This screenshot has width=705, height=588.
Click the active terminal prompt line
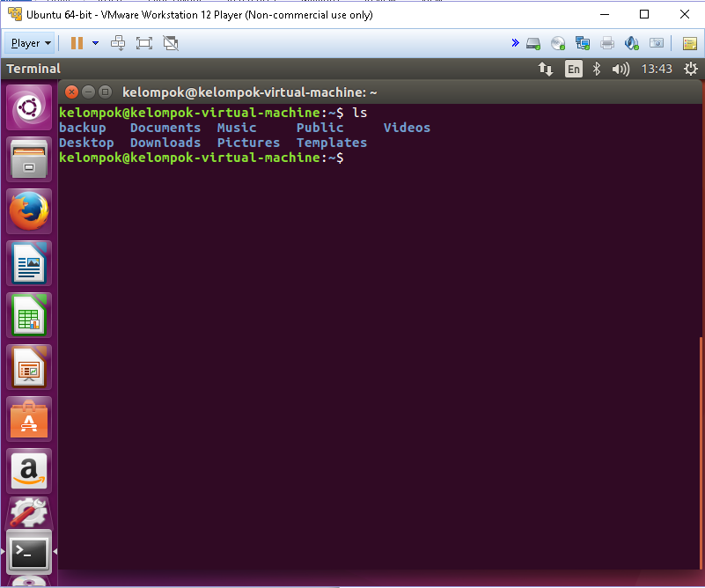[202, 158]
